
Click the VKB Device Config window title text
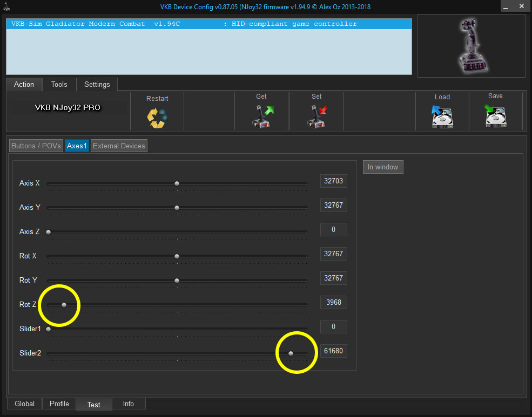(265, 7)
